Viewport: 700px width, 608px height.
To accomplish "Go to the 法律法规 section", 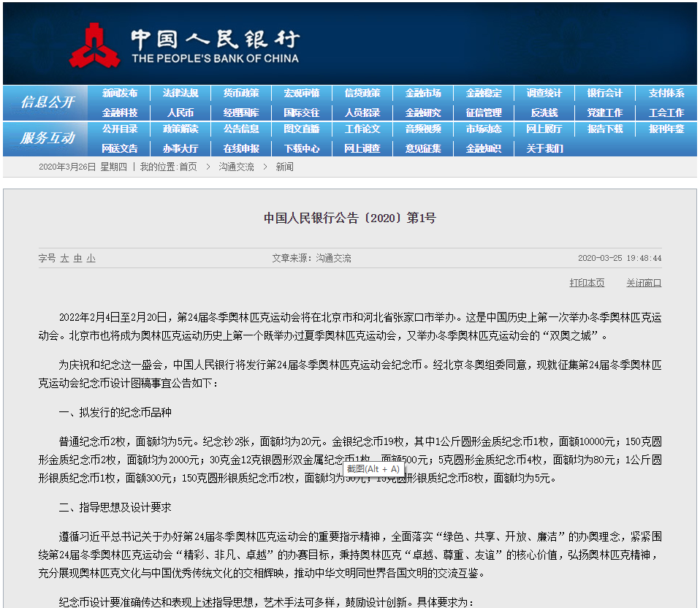I will [x=180, y=93].
